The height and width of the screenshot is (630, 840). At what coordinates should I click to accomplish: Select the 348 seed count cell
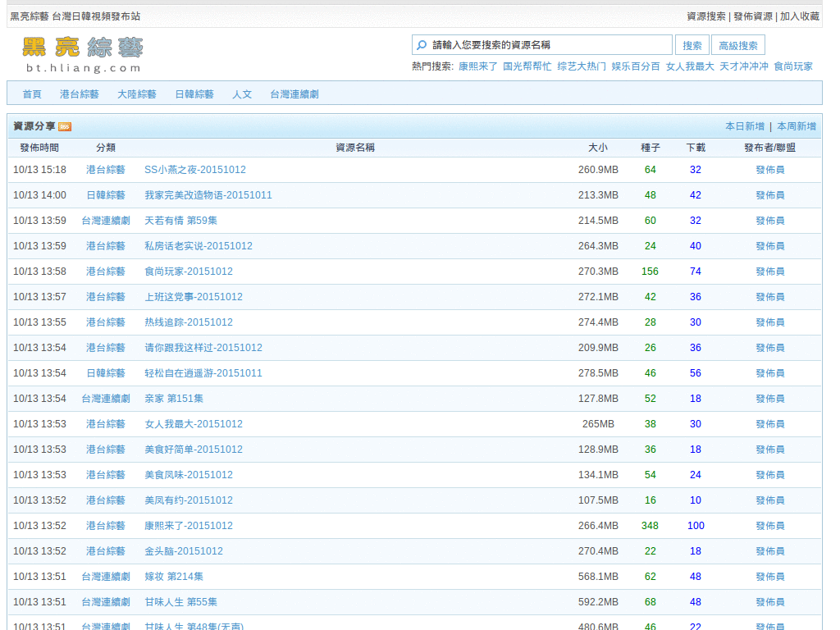tap(650, 526)
